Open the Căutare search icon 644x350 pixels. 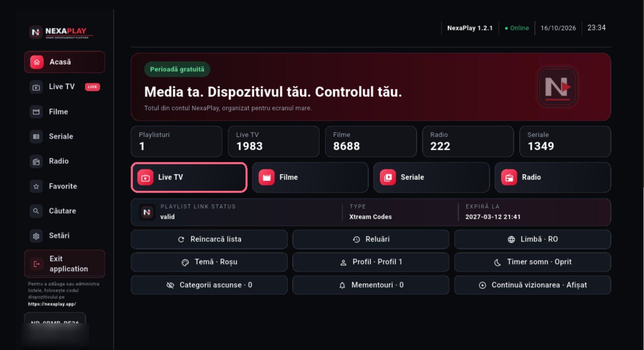pyautogui.click(x=36, y=211)
